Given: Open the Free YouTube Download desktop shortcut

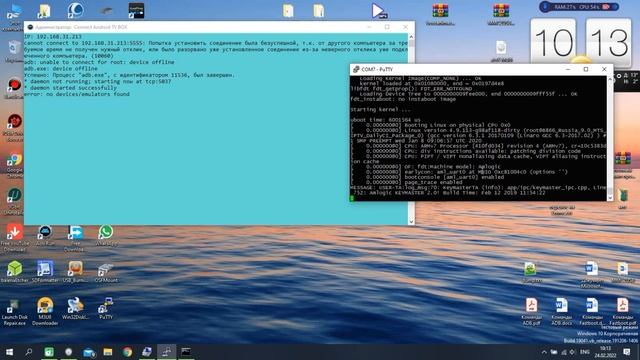Looking at the screenshot, I should [x=15, y=238].
